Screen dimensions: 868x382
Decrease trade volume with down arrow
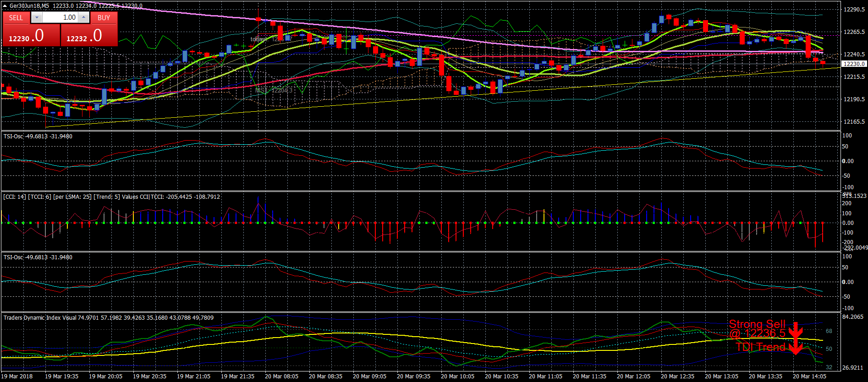click(x=37, y=17)
